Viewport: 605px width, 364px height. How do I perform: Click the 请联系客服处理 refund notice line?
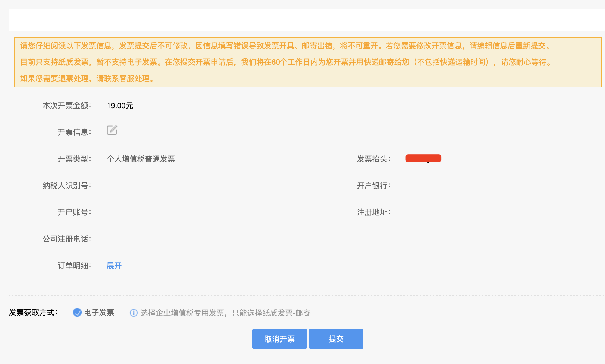pos(88,78)
